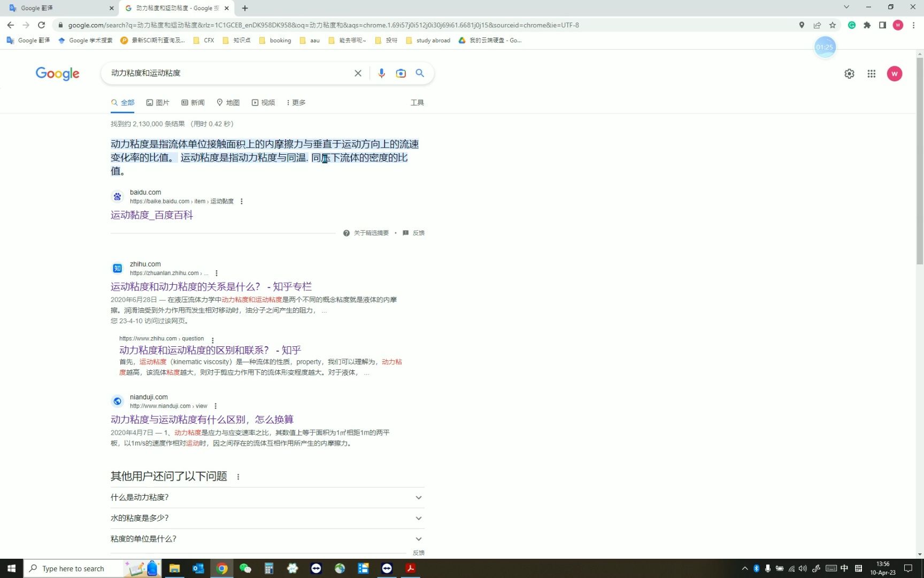Open Chrome three-dot menu
This screenshot has width=924, height=578.
pyautogui.click(x=913, y=25)
